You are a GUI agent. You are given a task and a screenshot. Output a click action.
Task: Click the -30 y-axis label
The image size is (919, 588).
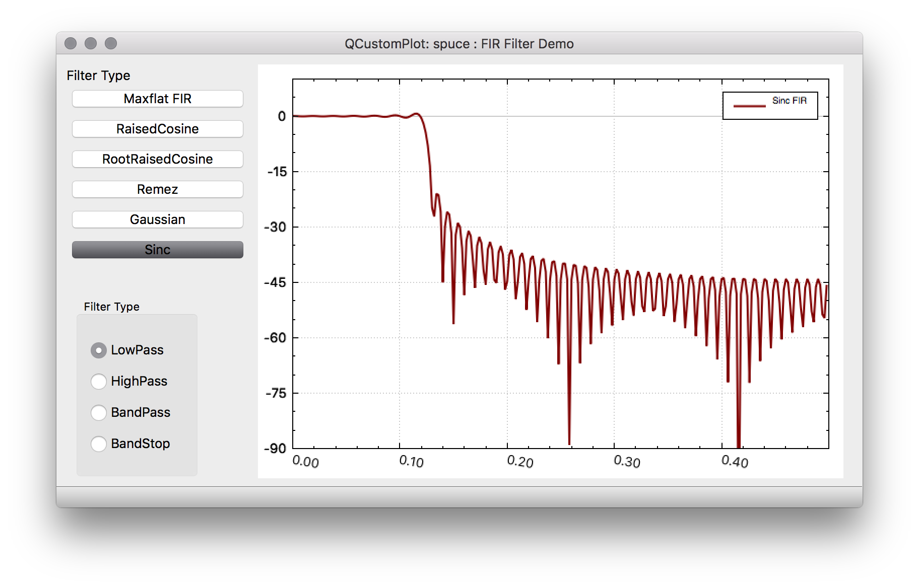pos(275,227)
